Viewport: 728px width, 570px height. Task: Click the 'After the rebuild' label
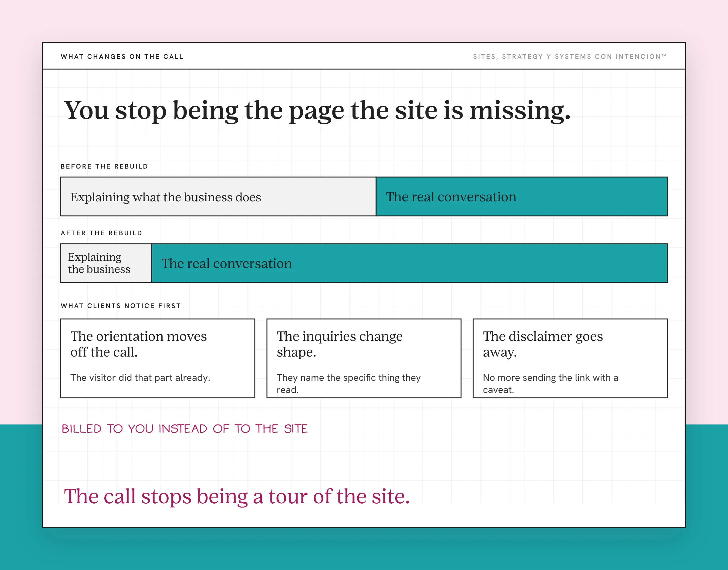(102, 233)
